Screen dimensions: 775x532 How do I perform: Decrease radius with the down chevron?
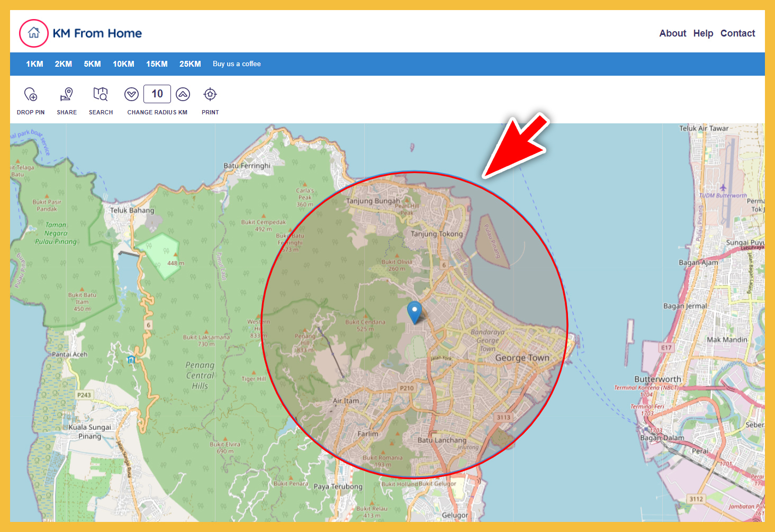coord(131,94)
